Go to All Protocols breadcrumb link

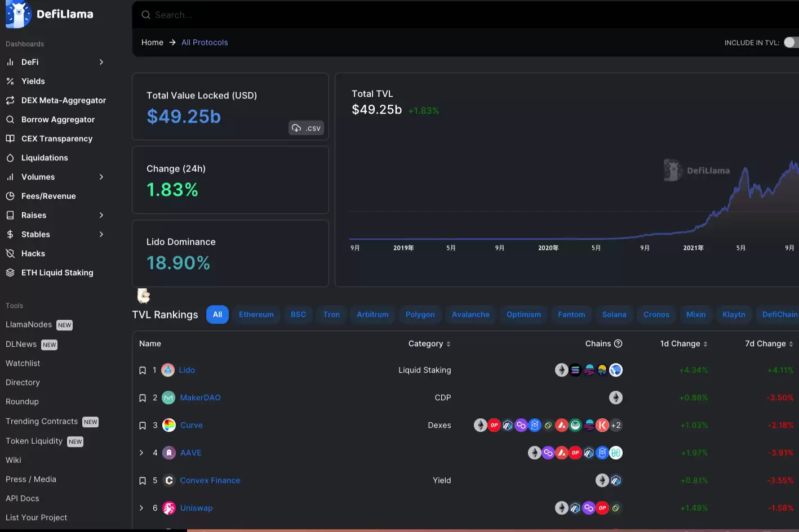[205, 43]
